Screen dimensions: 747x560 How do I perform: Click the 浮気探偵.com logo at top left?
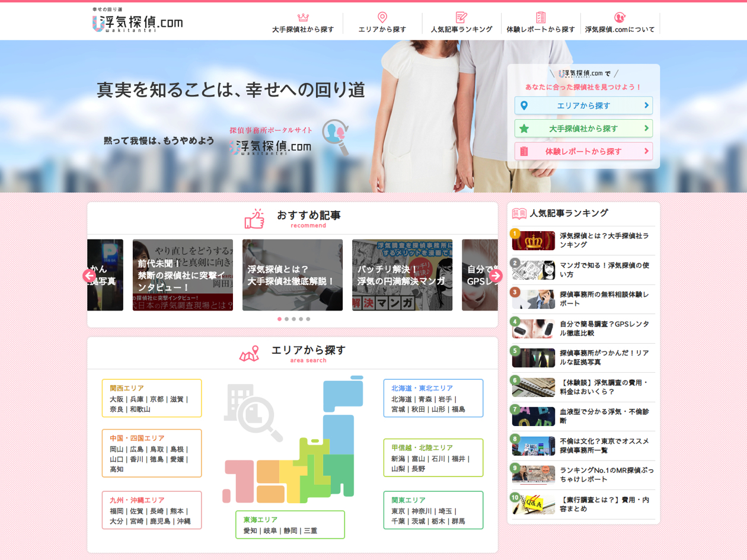(x=138, y=21)
